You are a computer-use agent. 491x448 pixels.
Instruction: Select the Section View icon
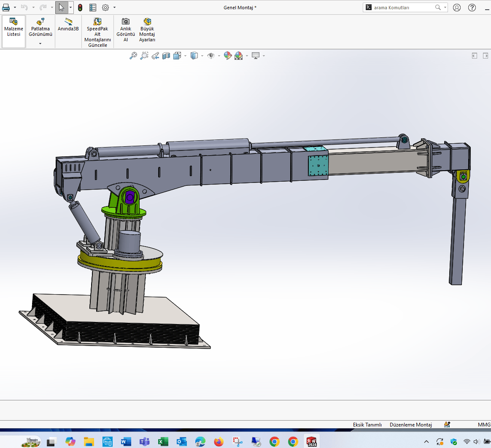click(166, 56)
